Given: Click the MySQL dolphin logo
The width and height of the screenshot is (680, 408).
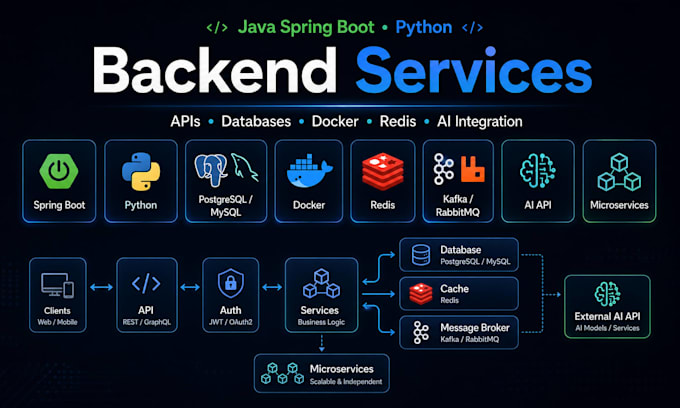Looking at the screenshot, I should pos(245,167).
